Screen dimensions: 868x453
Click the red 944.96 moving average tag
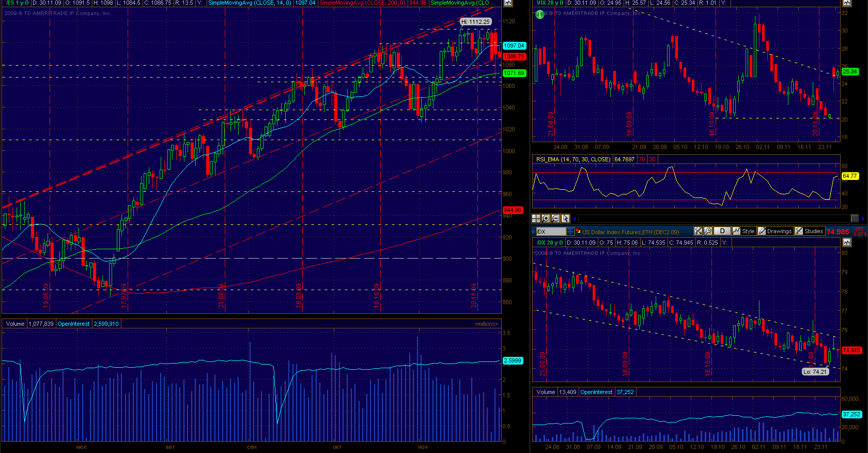[x=513, y=210]
